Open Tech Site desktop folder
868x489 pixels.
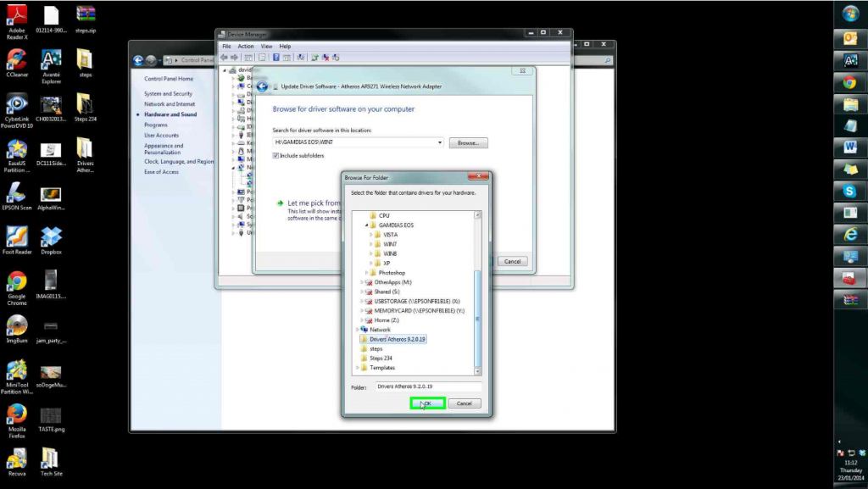[51, 461]
